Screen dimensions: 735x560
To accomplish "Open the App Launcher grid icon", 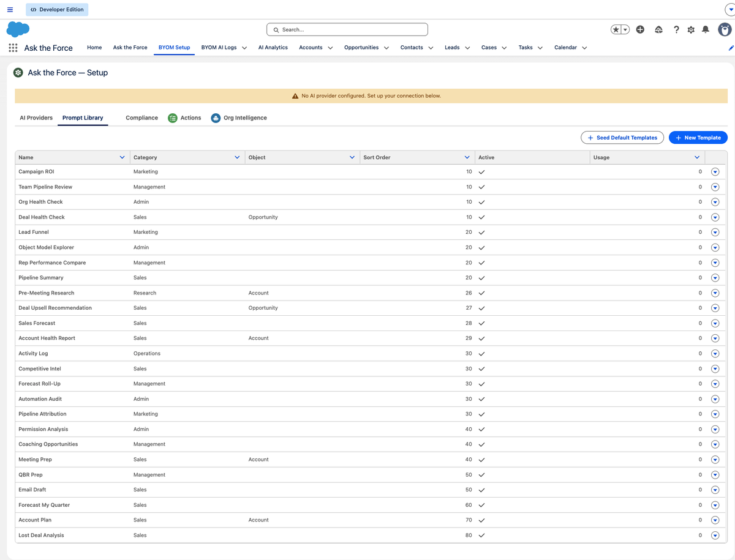I will coord(13,48).
